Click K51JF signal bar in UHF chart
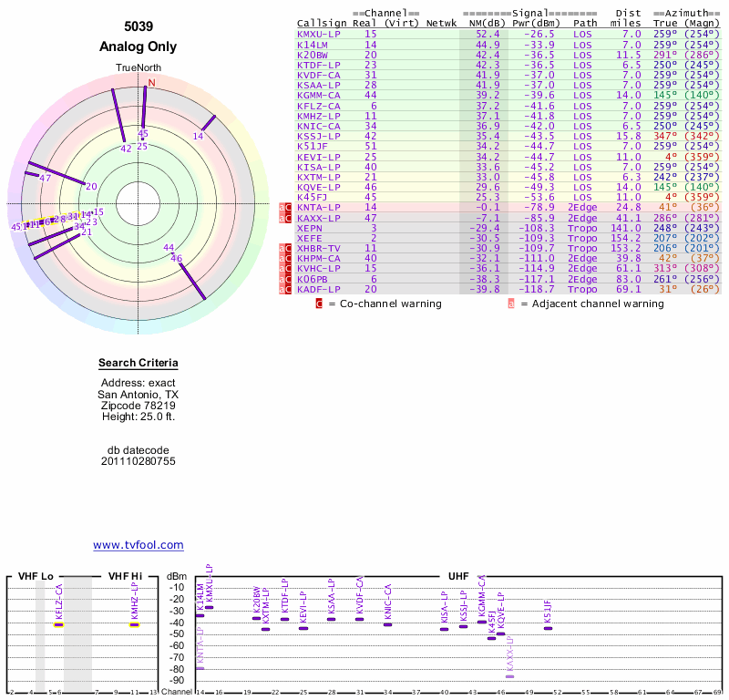Viewport: 729px width, 700px height. pyautogui.click(x=548, y=628)
